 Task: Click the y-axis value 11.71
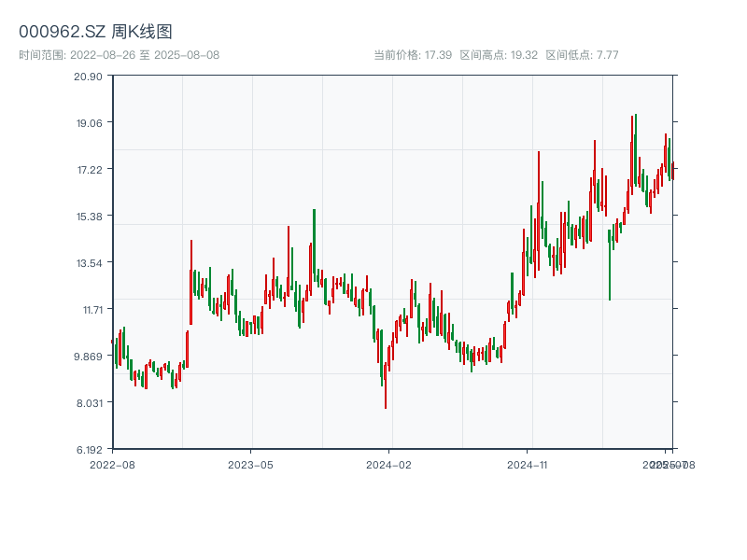point(92,310)
